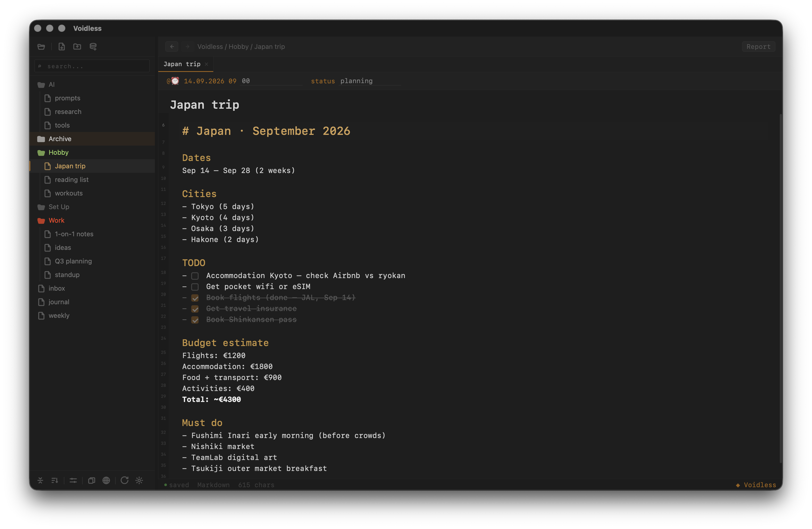The width and height of the screenshot is (812, 529).
Task: Expand the Archive folder
Action: [x=92, y=139]
